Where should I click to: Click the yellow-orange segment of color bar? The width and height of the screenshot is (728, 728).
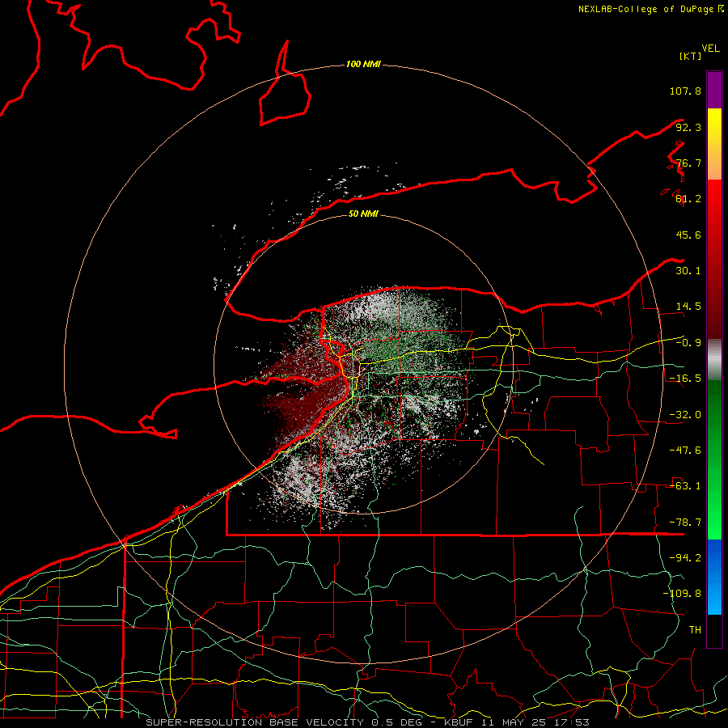(x=714, y=144)
